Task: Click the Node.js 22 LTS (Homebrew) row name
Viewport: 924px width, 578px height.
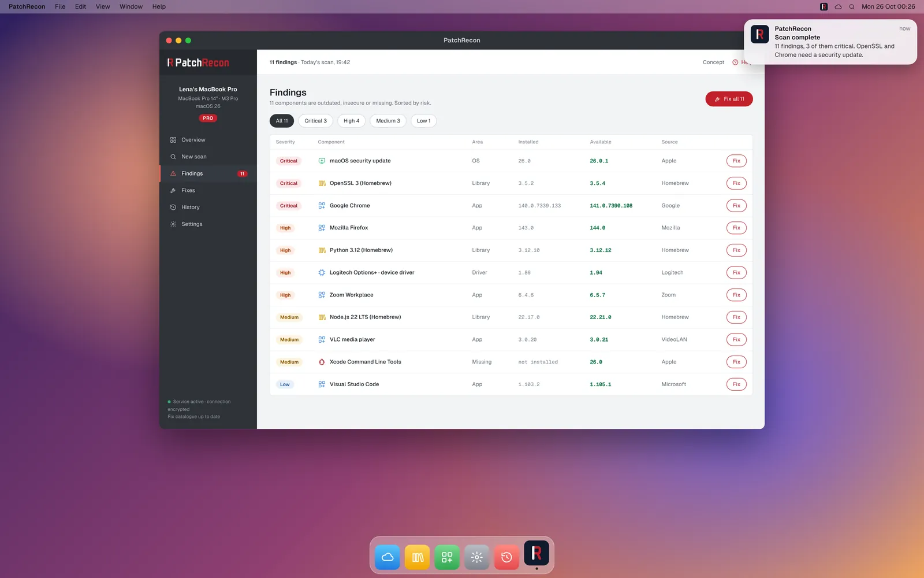Action: coord(365,317)
